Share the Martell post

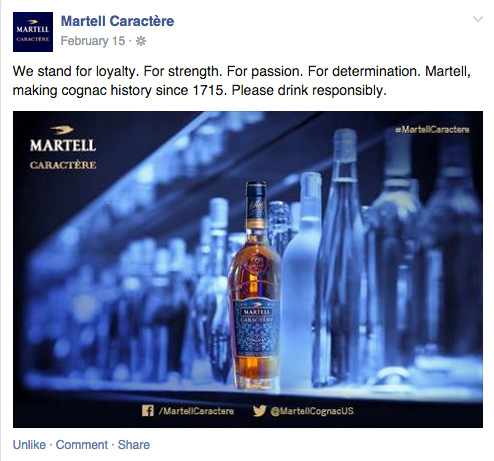click(x=134, y=445)
